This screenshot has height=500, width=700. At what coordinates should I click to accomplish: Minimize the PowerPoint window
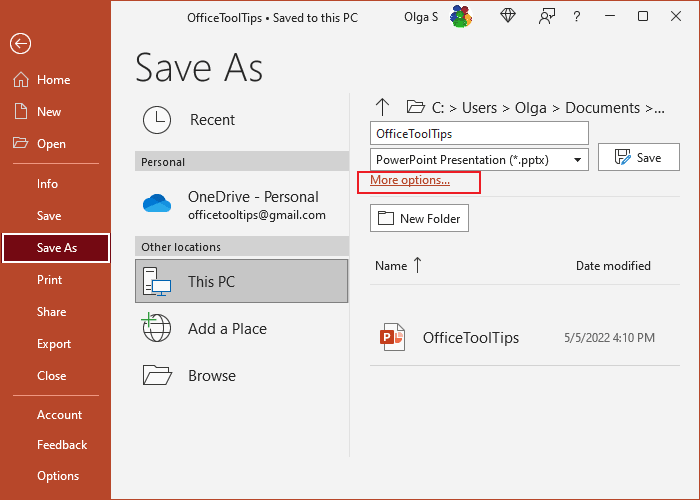click(610, 17)
